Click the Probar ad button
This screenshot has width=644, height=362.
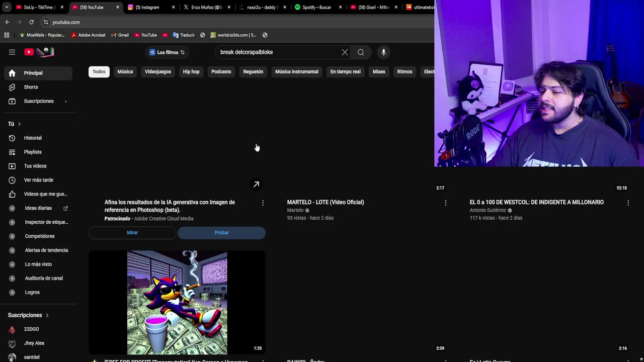[221, 233]
